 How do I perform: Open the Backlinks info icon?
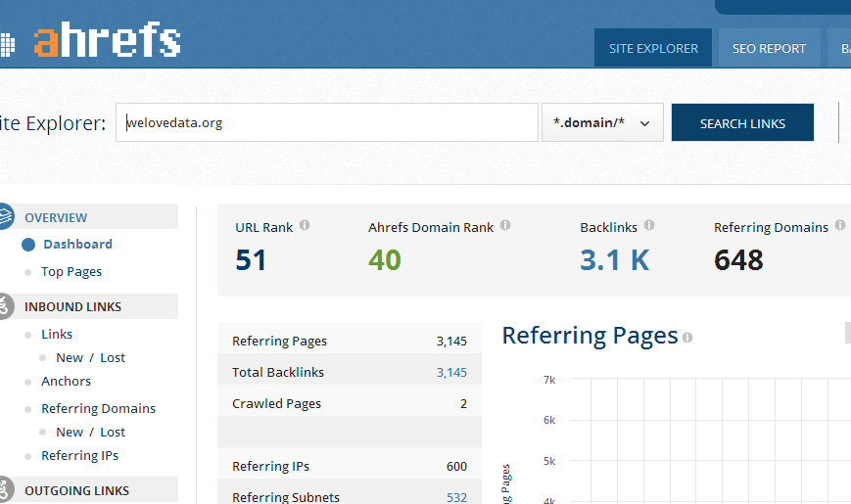(649, 225)
